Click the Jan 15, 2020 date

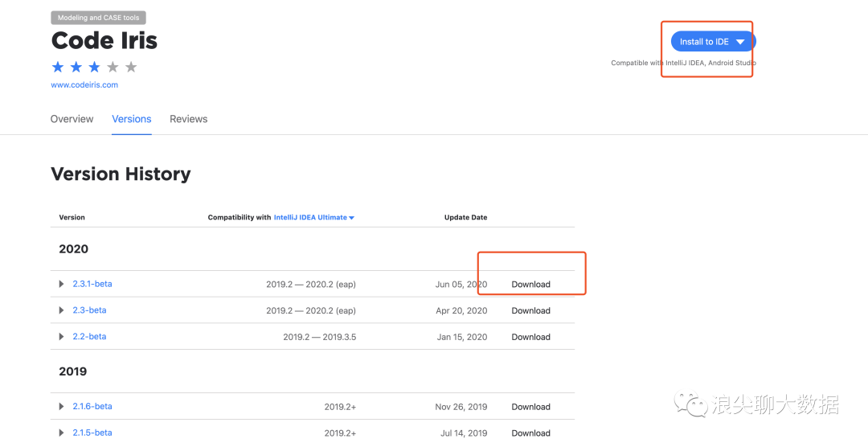(x=462, y=337)
